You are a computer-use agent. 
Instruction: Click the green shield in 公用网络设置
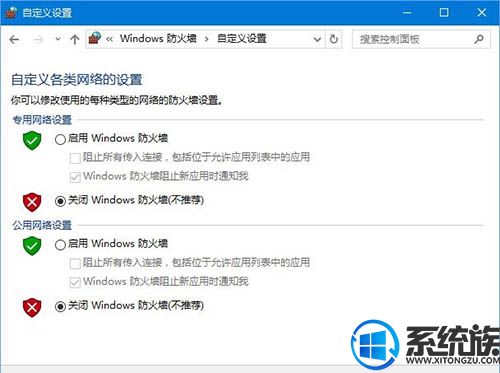point(32,246)
